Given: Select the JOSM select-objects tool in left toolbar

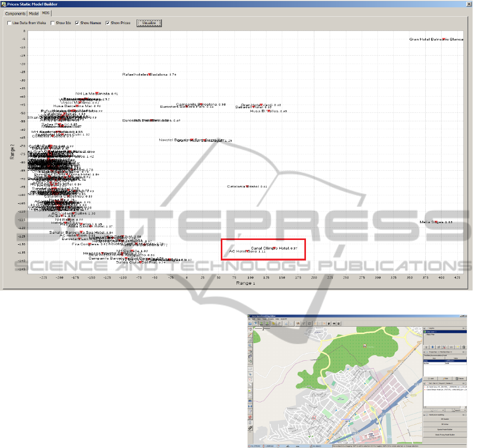Looking at the screenshot, I should point(251,330).
